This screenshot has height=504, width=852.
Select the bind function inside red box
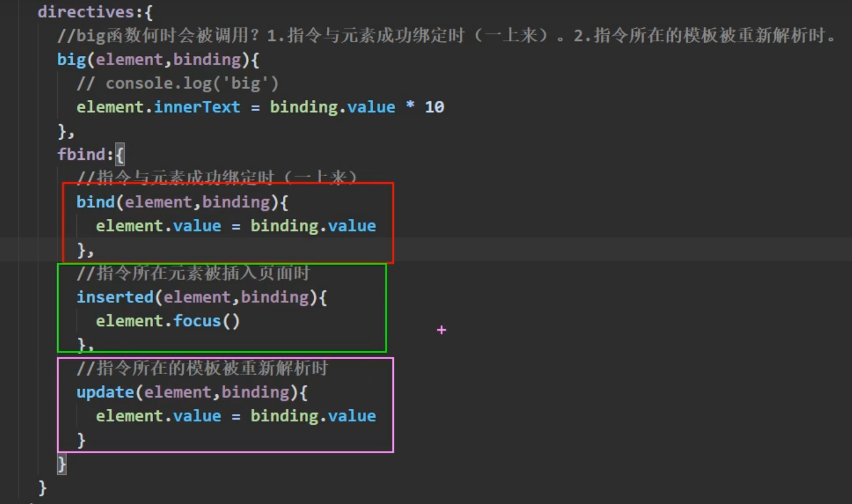coord(96,201)
